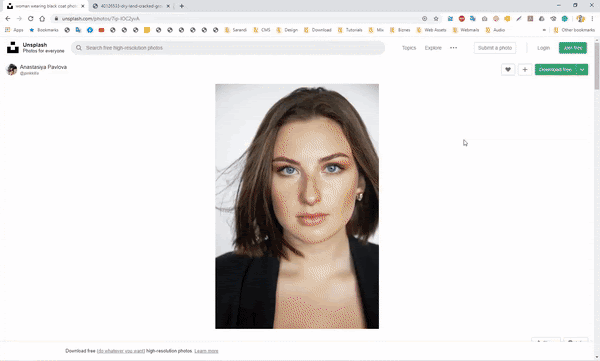Click the browser Back arrow

click(8, 18)
